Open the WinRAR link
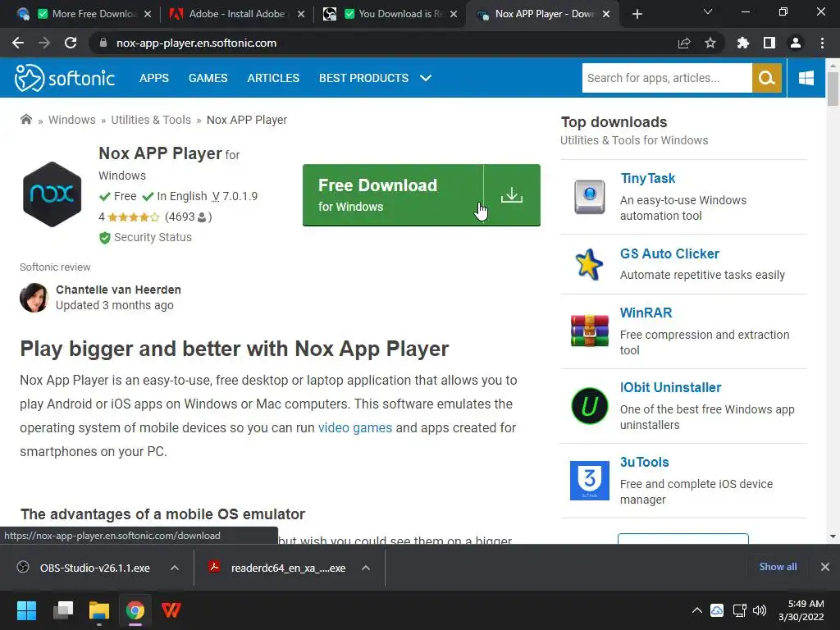The width and height of the screenshot is (840, 630). point(646,313)
